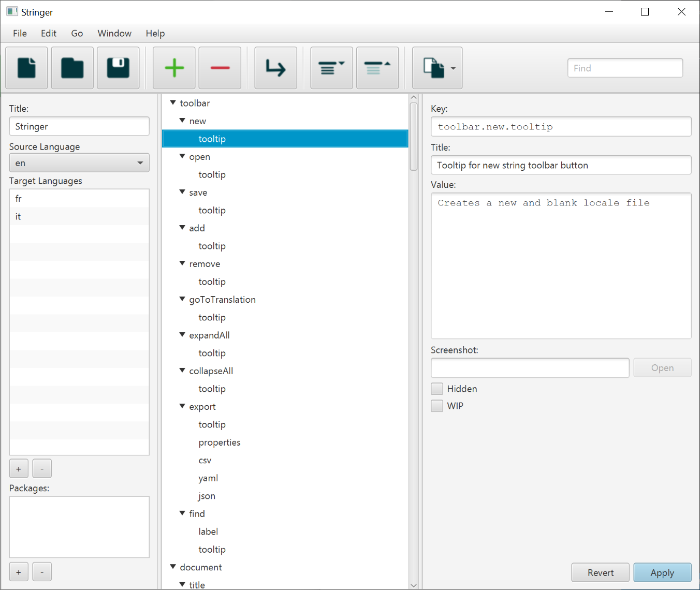
Task: Open a file using folder toolbar icon
Action: (72, 68)
